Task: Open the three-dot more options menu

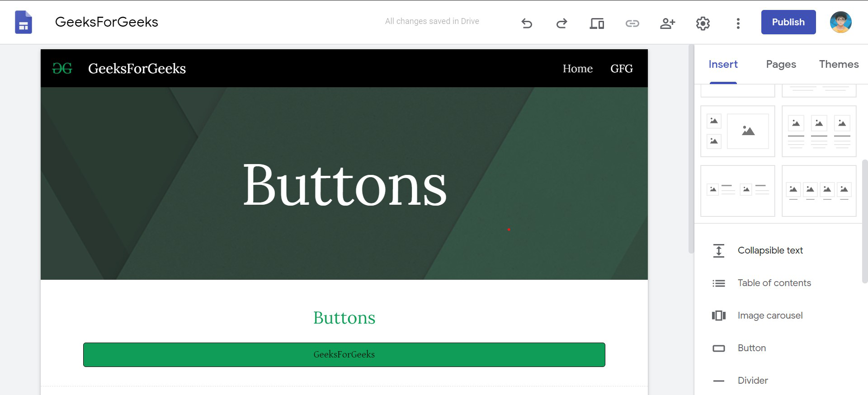Action: pos(738,23)
